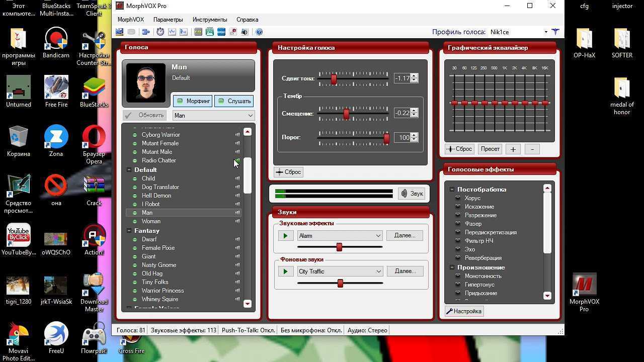The width and height of the screenshot is (644, 362).
Task: Click the background sounds volume slider
Action: [340, 283]
